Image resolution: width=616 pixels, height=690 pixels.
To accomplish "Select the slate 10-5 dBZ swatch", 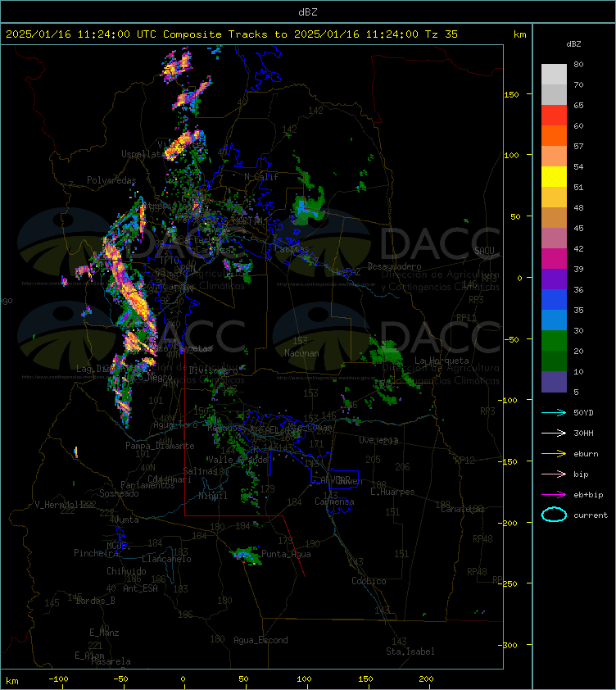I will click(554, 382).
